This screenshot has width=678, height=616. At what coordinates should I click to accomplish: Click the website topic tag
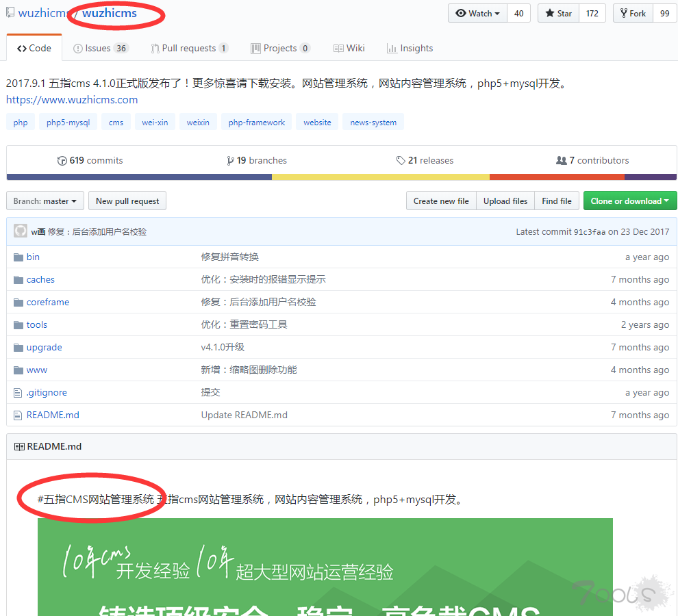tap(317, 123)
